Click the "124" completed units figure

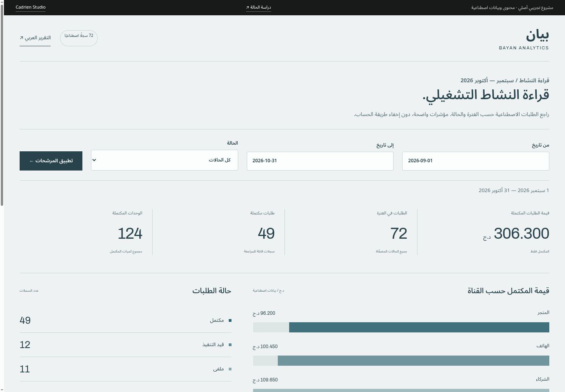click(x=130, y=234)
